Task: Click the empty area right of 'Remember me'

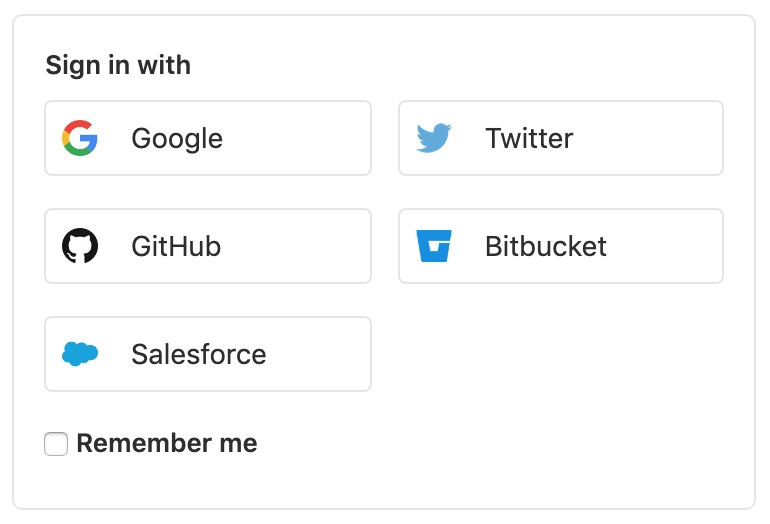Action: [500, 444]
